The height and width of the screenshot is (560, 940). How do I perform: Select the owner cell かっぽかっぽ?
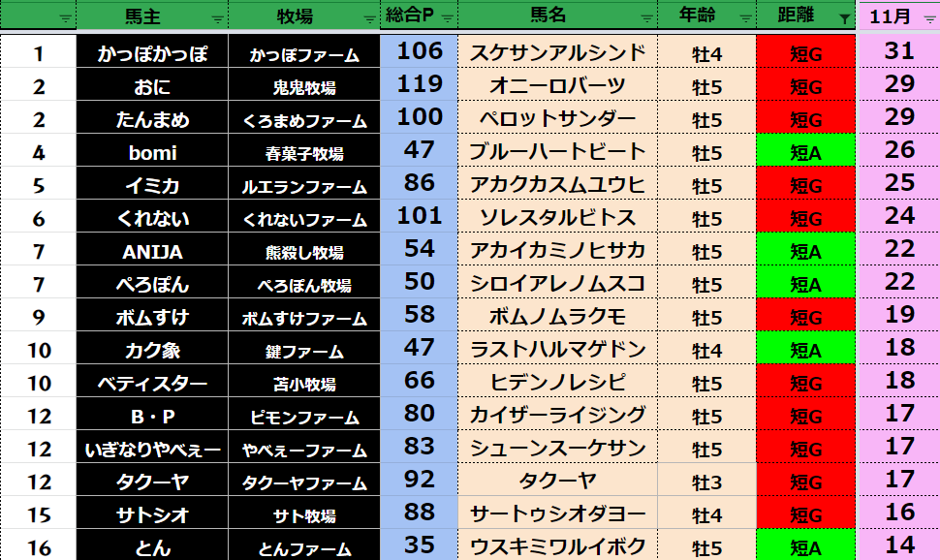click(152, 53)
